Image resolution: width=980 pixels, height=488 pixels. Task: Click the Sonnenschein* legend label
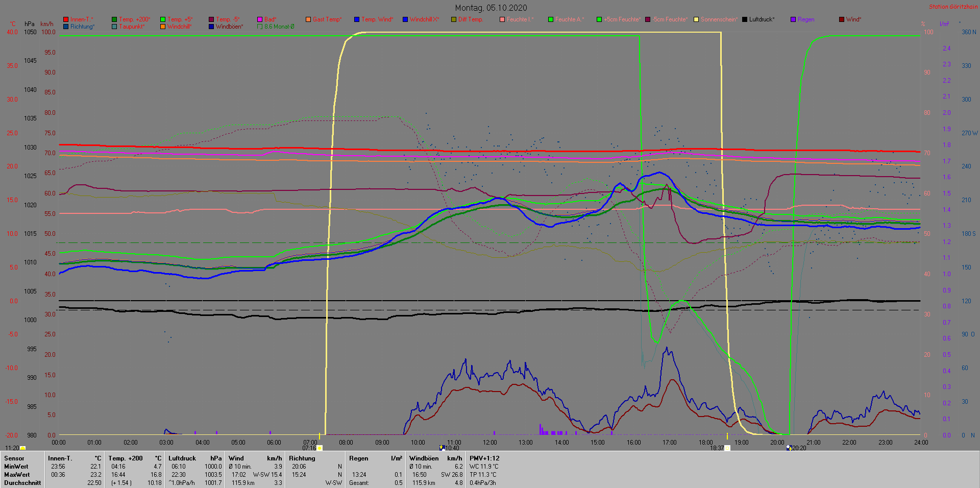719,19
